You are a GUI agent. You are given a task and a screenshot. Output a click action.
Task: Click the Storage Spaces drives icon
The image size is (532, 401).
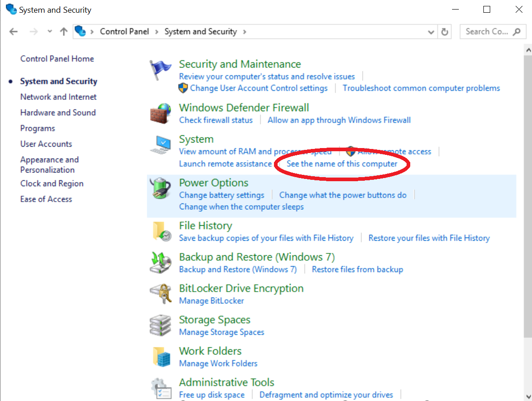click(x=160, y=326)
